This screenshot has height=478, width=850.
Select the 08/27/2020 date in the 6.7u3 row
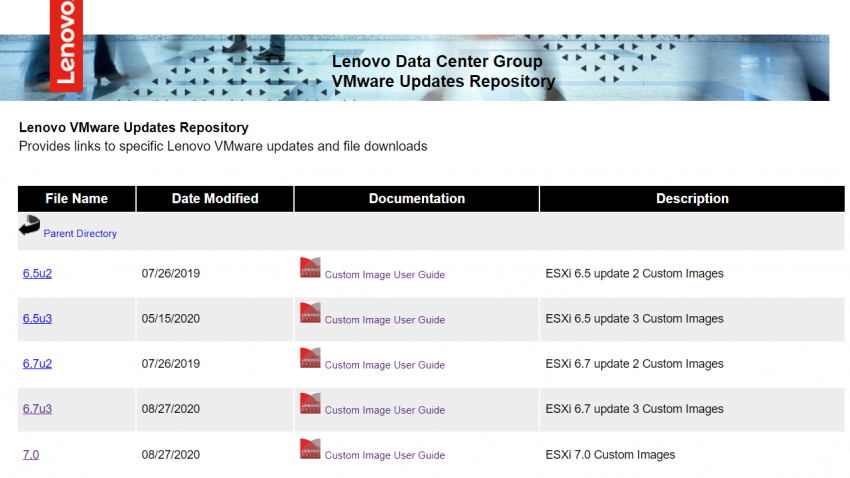pyautogui.click(x=171, y=409)
